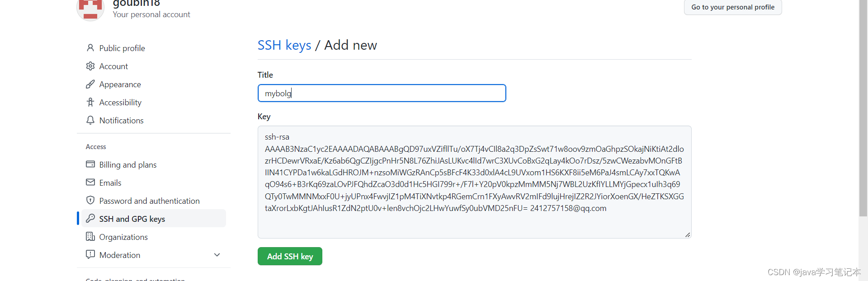Click the Moderation report icon

(x=90, y=254)
